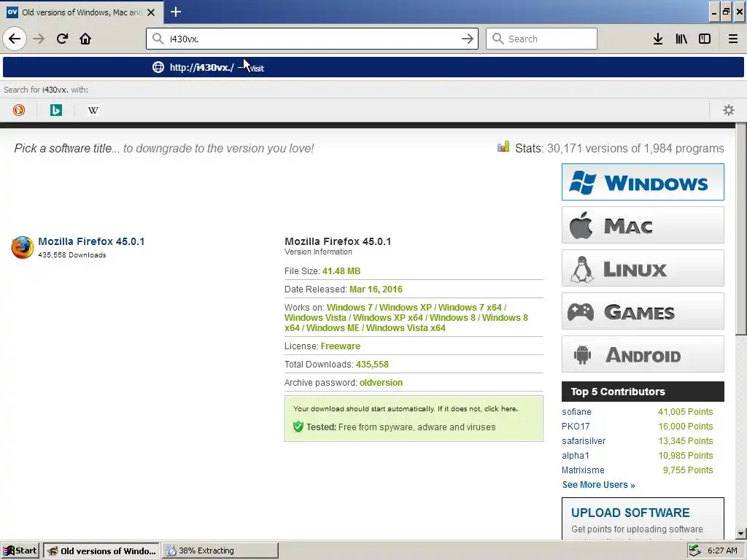Open the Mac software category

point(643,225)
